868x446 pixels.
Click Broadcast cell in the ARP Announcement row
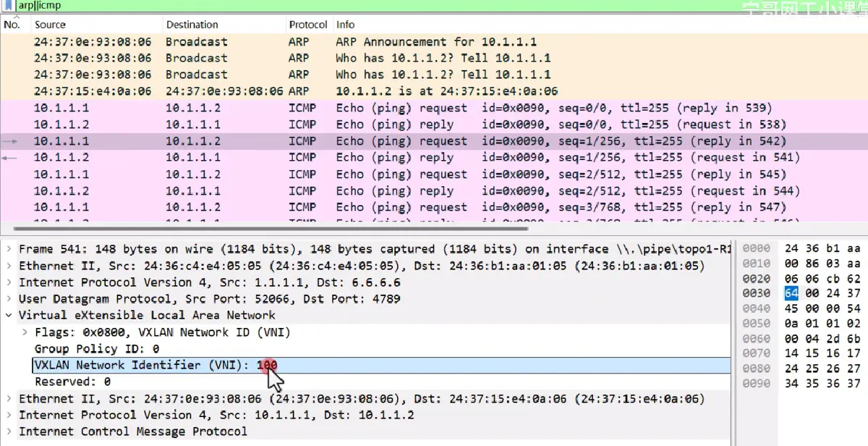point(196,42)
